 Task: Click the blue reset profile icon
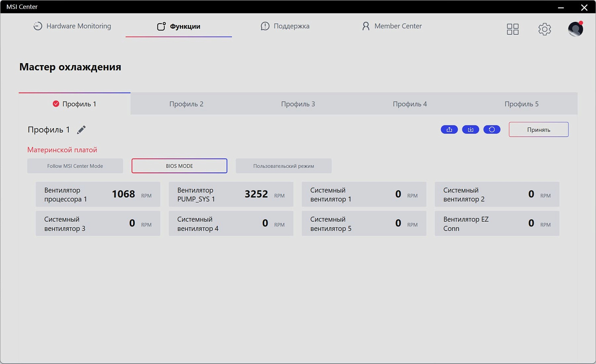(x=492, y=129)
